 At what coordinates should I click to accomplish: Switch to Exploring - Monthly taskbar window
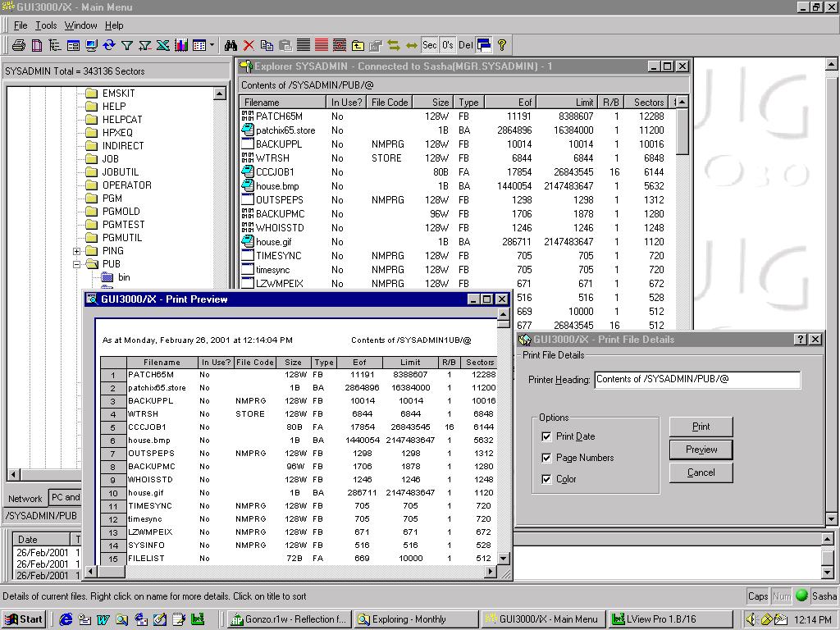(x=416, y=619)
